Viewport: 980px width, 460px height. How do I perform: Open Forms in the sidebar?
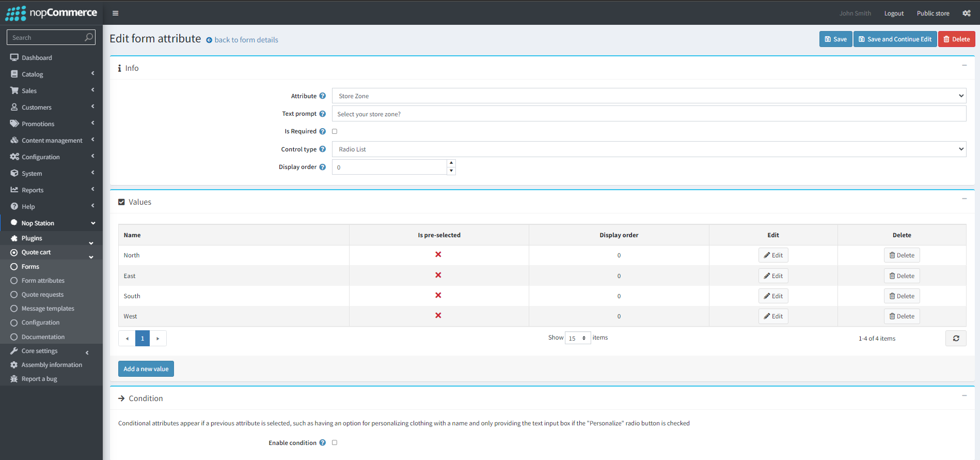[51, 267]
